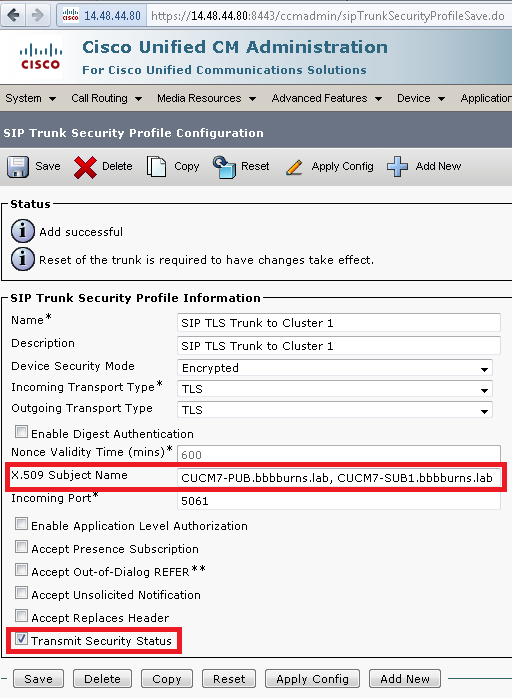The width and height of the screenshot is (512, 698).
Task: Click the Cisco site identity icon in address bar
Action: pos(70,16)
